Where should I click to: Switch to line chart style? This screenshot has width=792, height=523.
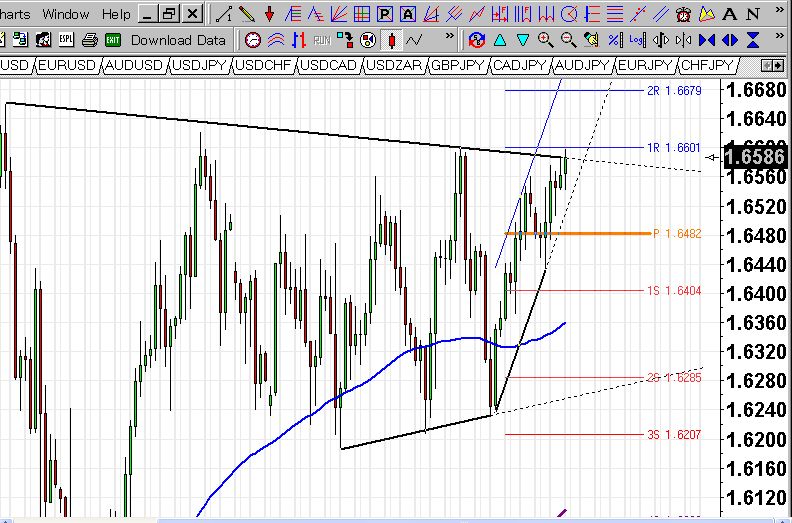click(414, 39)
